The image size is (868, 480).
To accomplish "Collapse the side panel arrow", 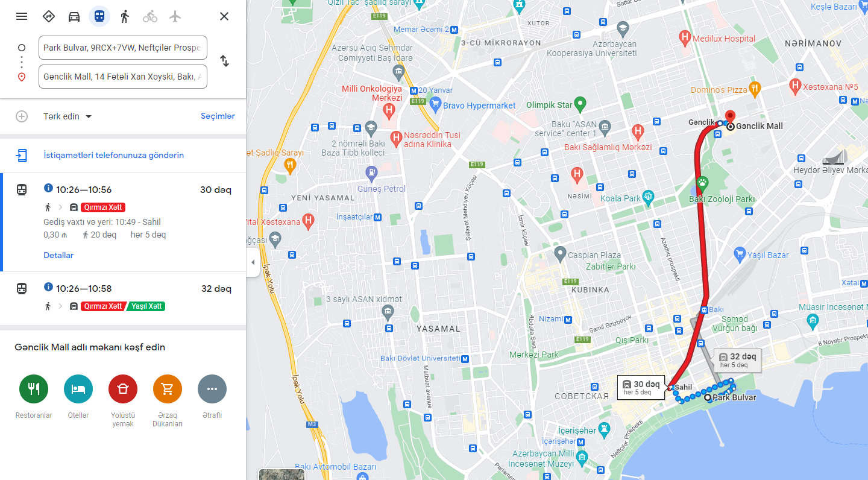I will [253, 262].
